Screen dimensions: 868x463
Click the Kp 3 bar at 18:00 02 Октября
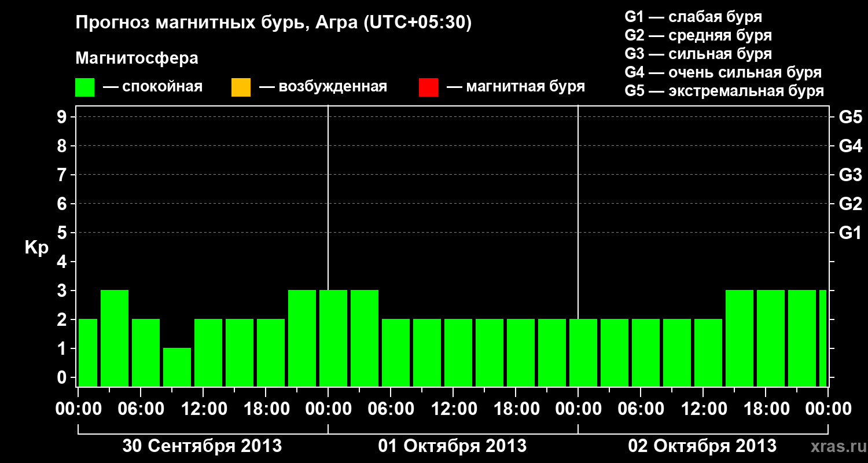coord(771,338)
